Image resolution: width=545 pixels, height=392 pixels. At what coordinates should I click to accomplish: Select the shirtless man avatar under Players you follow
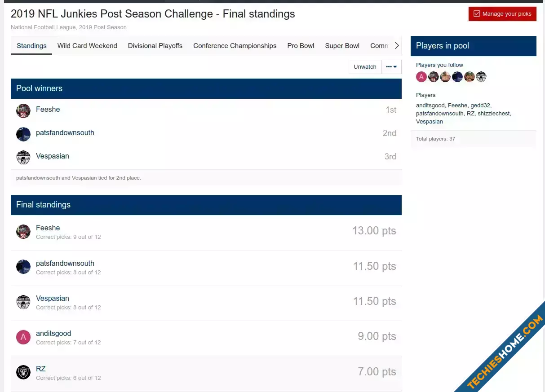(445, 77)
